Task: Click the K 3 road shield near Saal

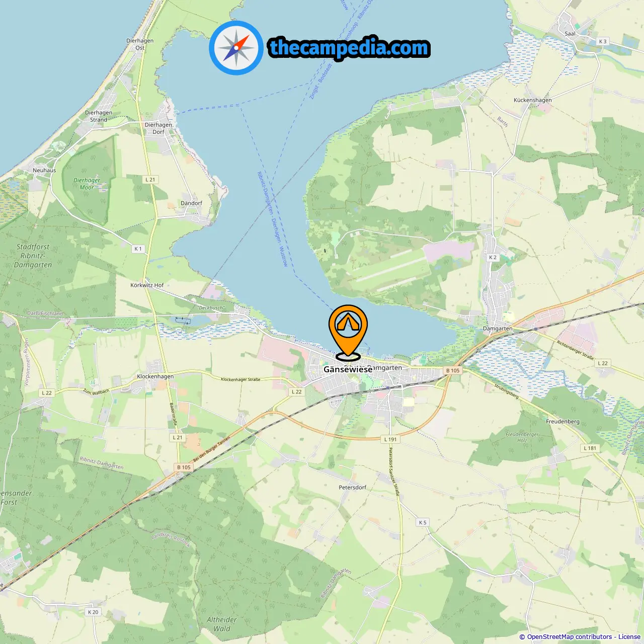Action: [x=602, y=41]
